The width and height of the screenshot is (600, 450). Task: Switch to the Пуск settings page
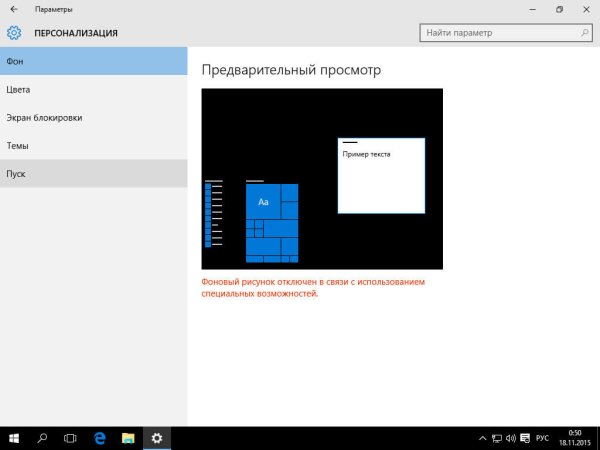(x=93, y=173)
